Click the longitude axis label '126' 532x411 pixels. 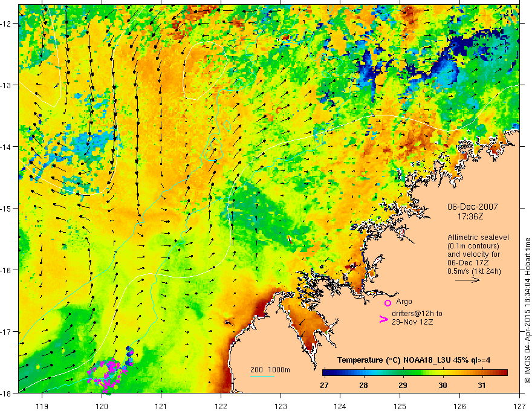pyautogui.click(x=459, y=406)
